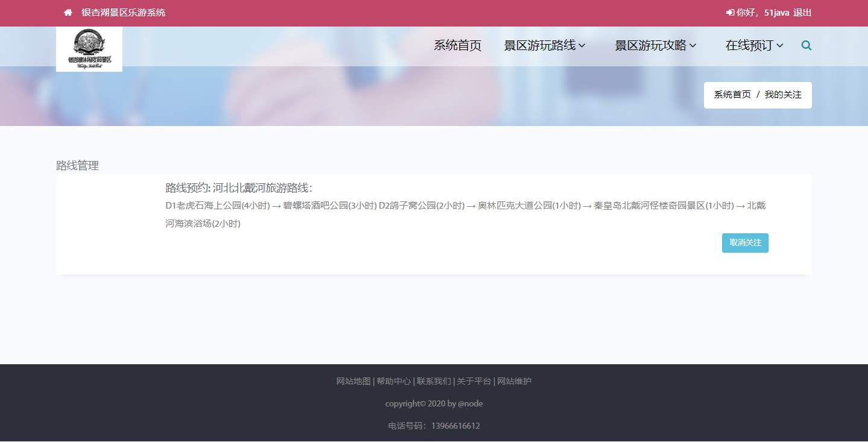
Task: Click the 银杏湖景区乐游系统 site title
Action: [124, 13]
